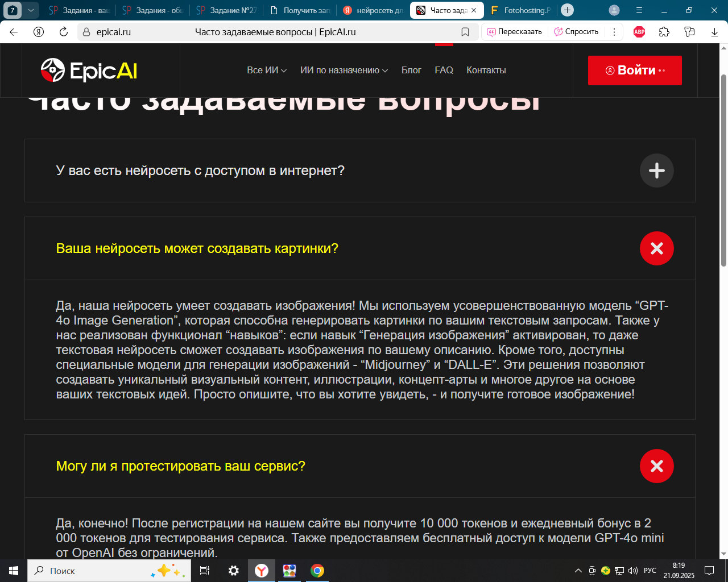Open the Windows Start menu

click(x=14, y=571)
